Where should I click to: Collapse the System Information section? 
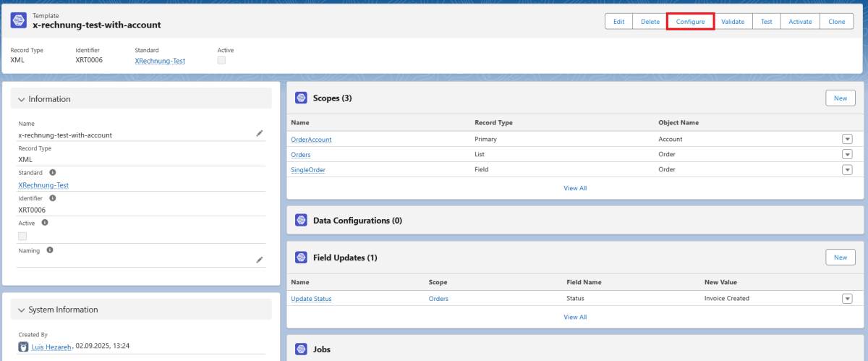(x=22, y=310)
